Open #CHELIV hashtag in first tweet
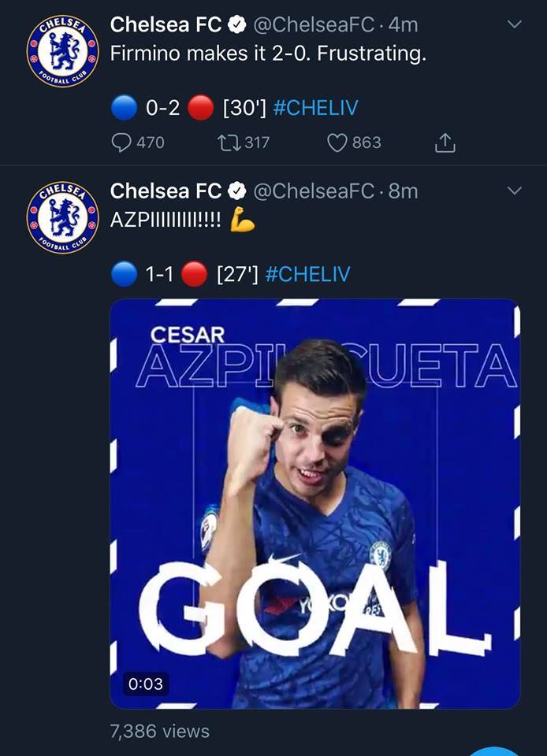The image size is (547, 756). click(x=314, y=108)
